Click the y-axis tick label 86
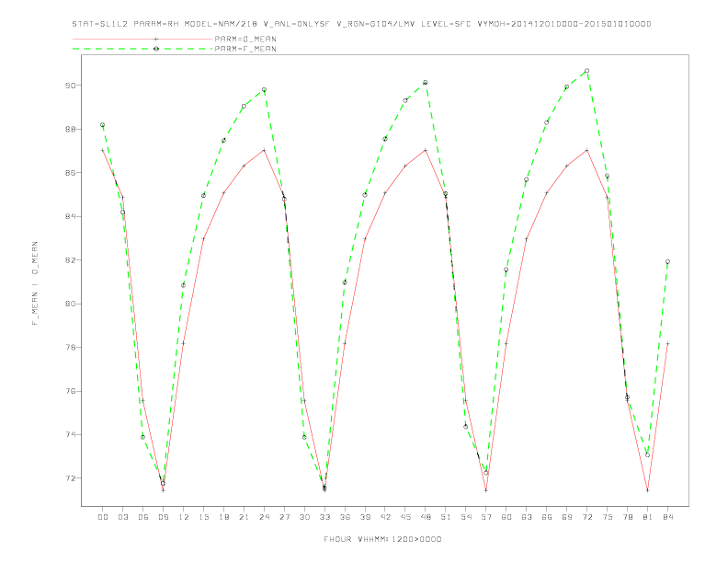 [x=70, y=173]
